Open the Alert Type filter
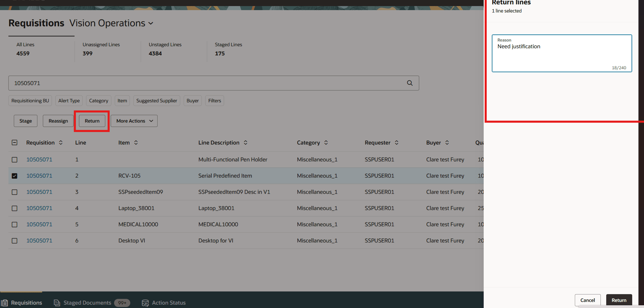Screen dimensions: 644x308 [x=69, y=101]
